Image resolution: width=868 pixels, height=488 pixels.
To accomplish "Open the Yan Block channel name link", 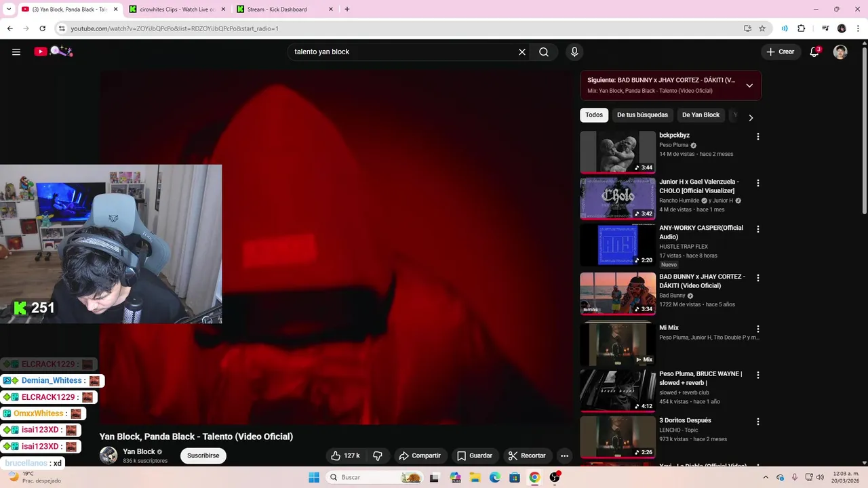I will click(x=139, y=451).
